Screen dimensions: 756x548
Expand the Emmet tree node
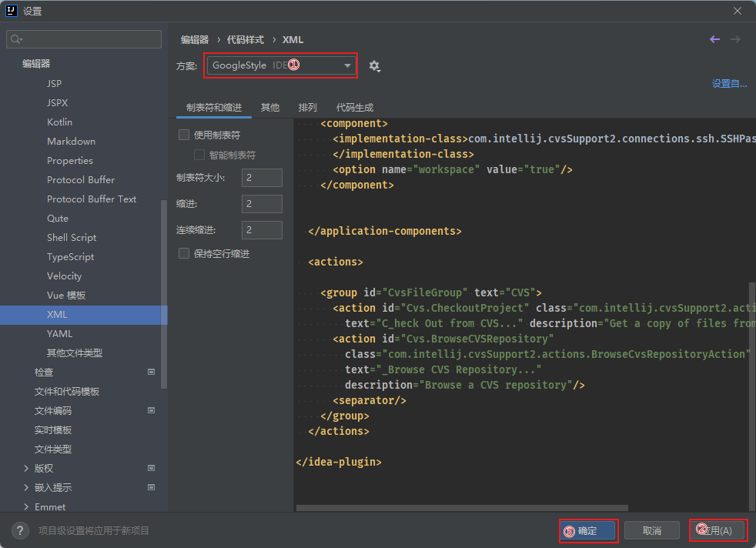click(26, 507)
